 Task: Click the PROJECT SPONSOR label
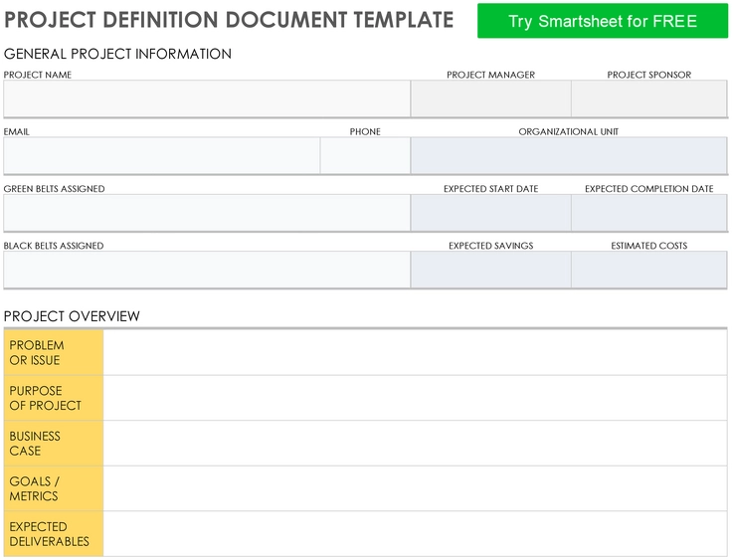(648, 75)
